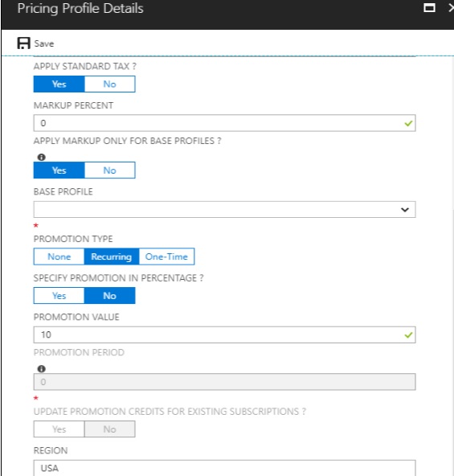
Task: Click the maximize blade icon in header
Action: (x=429, y=8)
